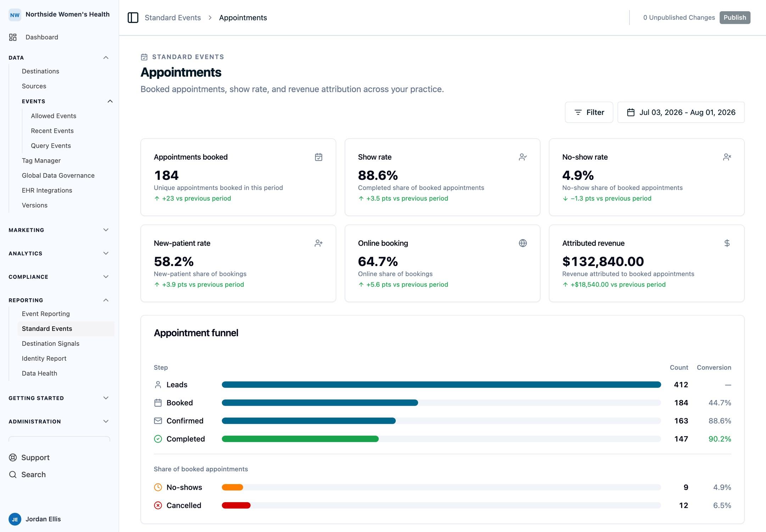Click the Booked funnel bar
Image resolution: width=766 pixels, height=532 pixels.
(x=320, y=403)
